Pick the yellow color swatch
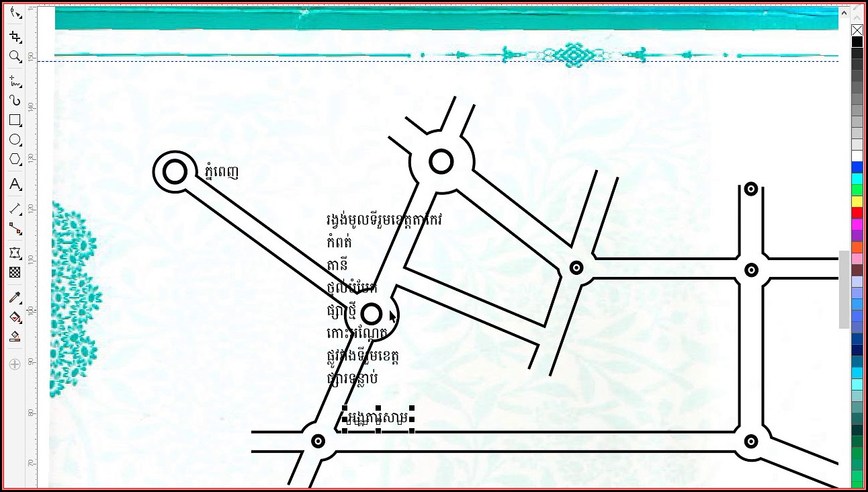 [x=857, y=202]
